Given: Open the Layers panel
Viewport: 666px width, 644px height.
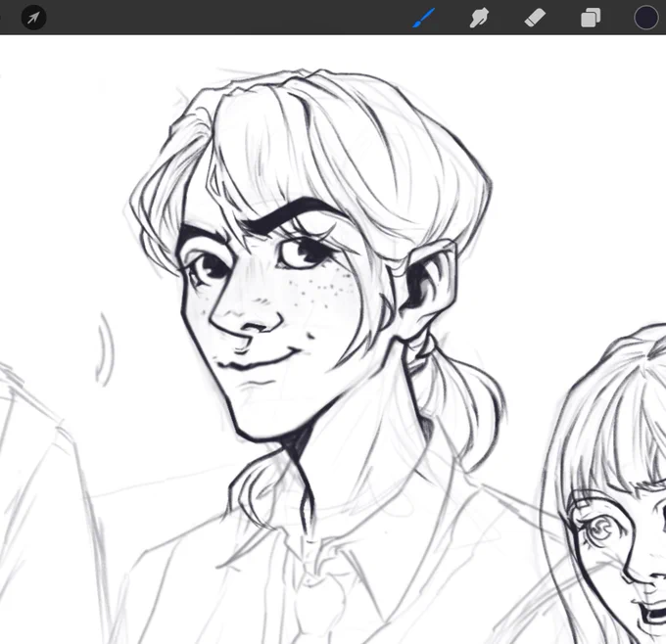Looking at the screenshot, I should coord(591,18).
